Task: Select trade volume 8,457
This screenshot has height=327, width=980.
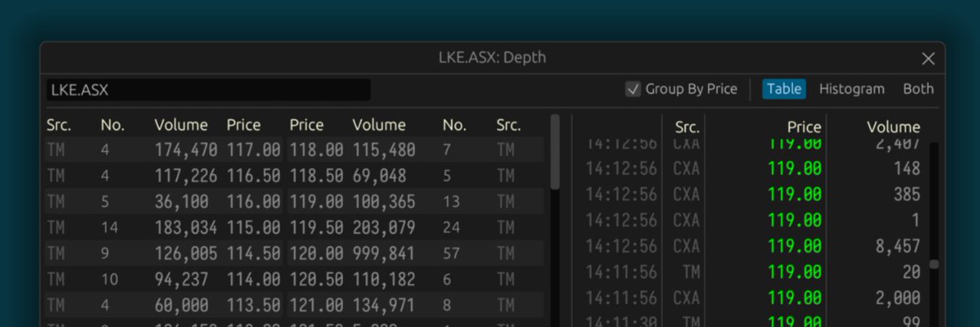Action: [x=898, y=246]
